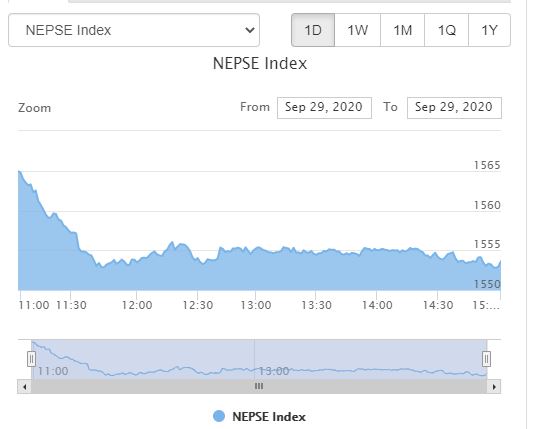549x429 pixels.
Task: Click the 1555 y-axis value
Action: pos(487,244)
